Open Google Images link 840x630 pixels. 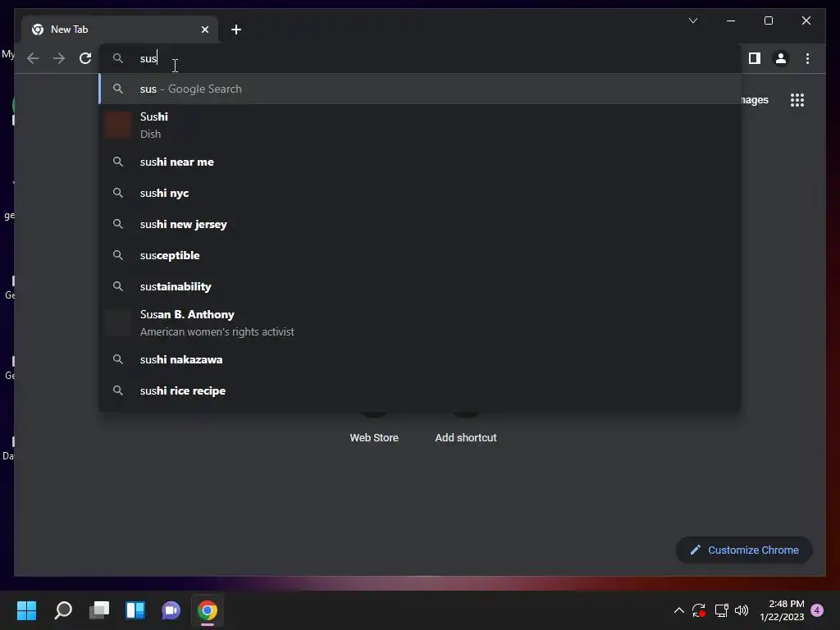(755, 100)
